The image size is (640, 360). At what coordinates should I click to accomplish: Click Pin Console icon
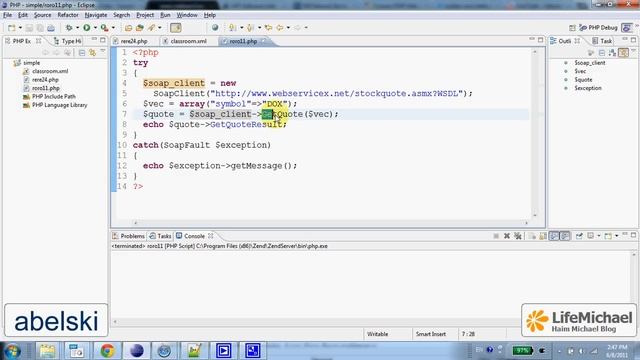579,236
